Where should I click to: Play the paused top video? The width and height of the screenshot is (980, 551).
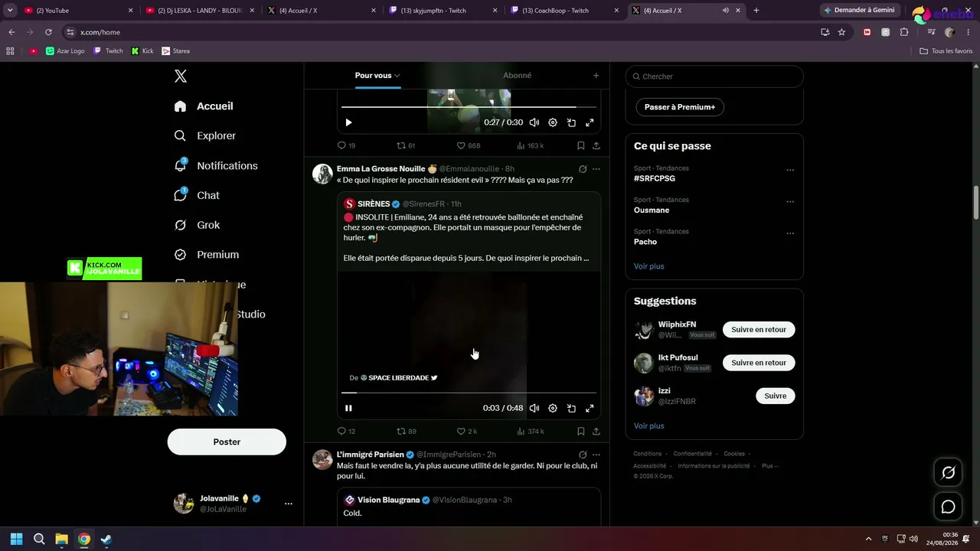click(348, 122)
